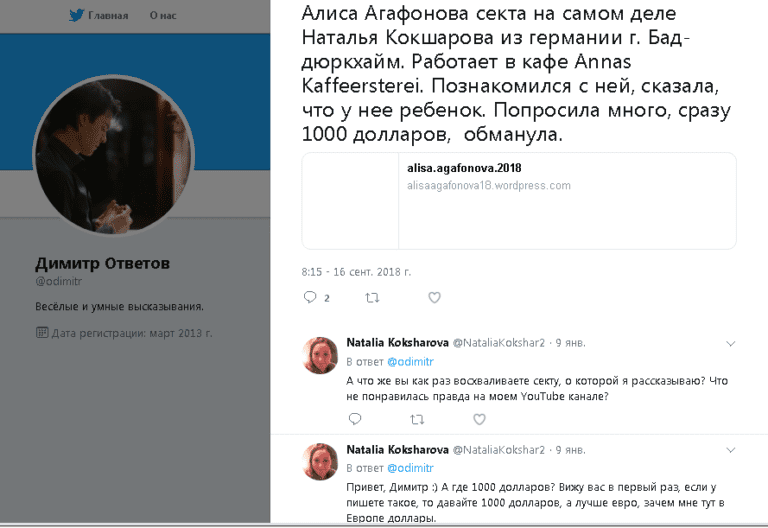Image resolution: width=768 pixels, height=528 pixels.
Task: Open @odimitr link in first reply
Action: click(410, 361)
